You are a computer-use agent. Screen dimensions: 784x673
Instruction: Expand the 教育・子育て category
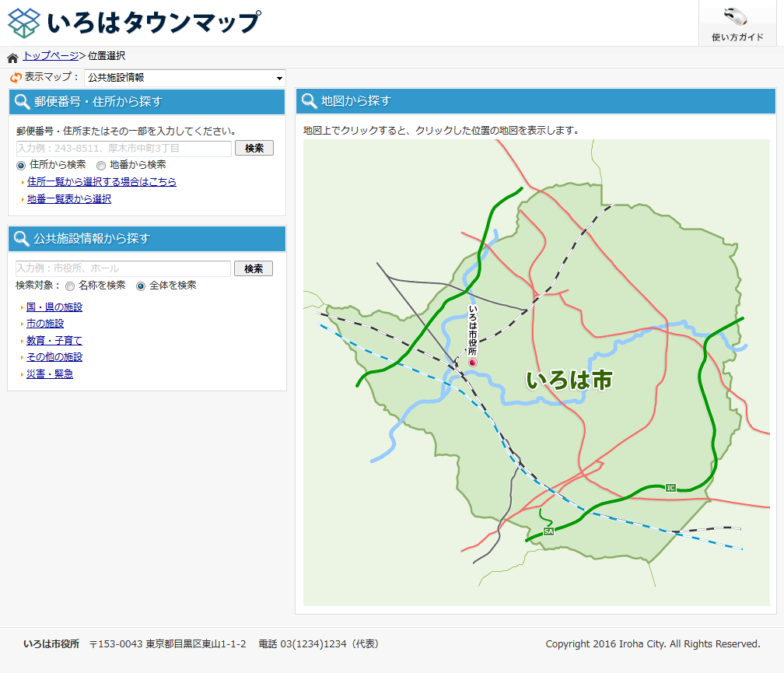54,341
